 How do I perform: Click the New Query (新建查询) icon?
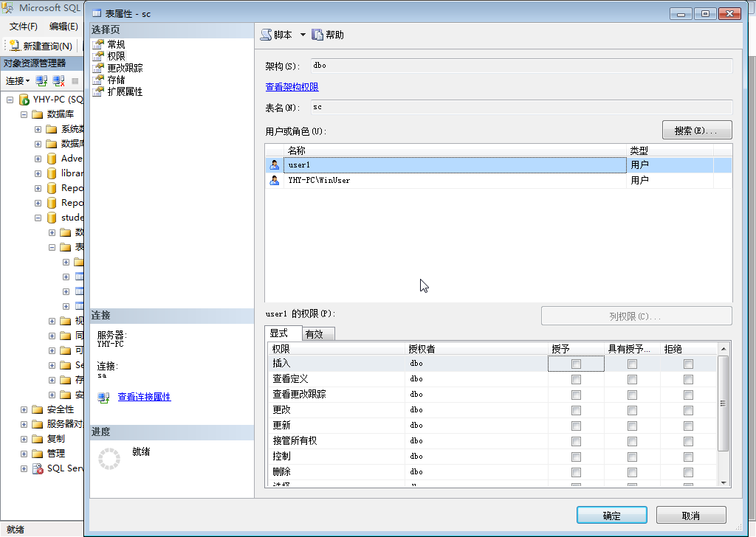(x=15, y=46)
